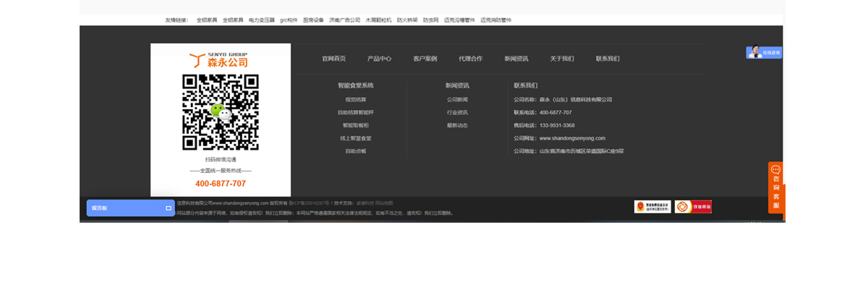Click the red shield enterprise credit badge
Image resolution: width=868 pixels, height=303 pixels.
coord(652,207)
